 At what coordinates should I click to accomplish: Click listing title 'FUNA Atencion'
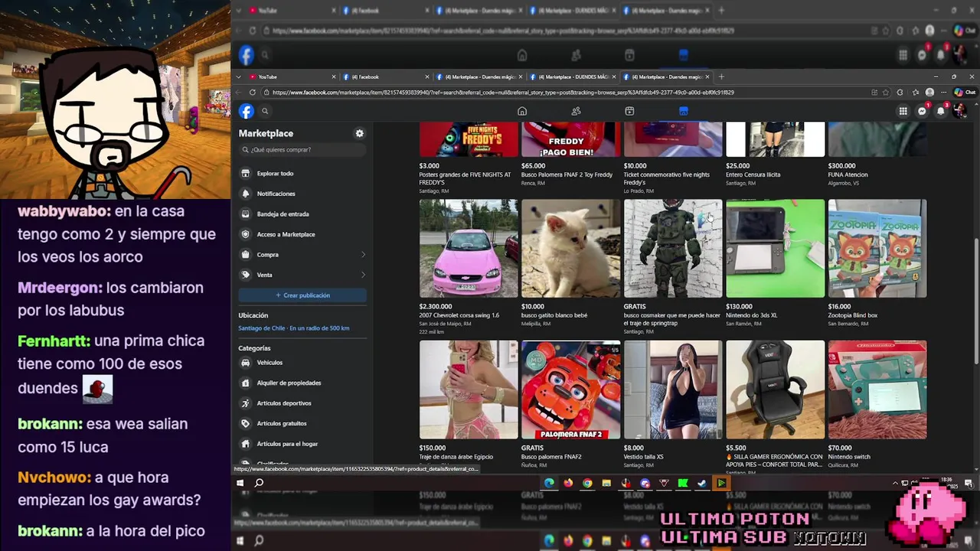[x=848, y=174]
